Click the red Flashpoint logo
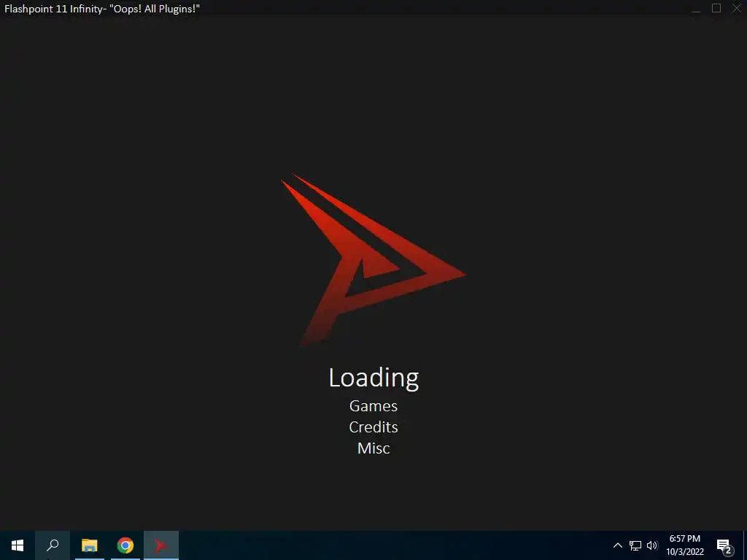 tap(373, 260)
